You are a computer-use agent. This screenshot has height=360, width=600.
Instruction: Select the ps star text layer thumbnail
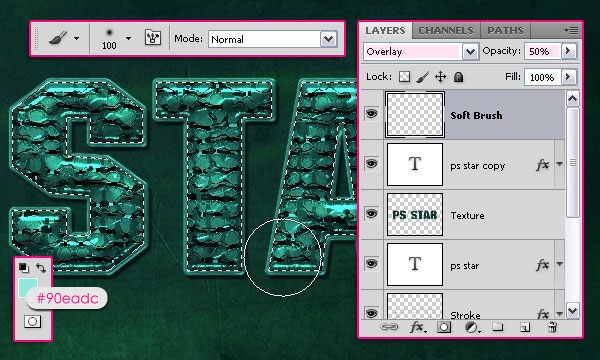[415, 264]
